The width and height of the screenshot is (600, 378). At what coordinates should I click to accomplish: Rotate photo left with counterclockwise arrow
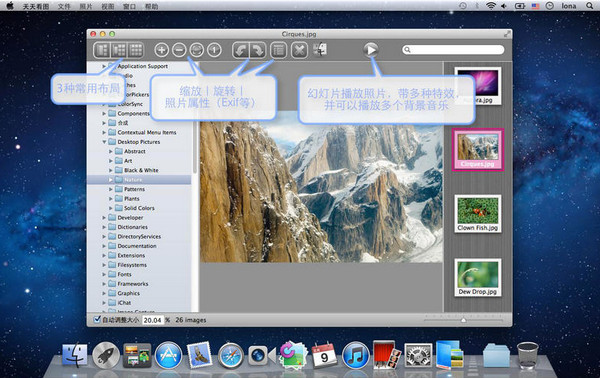click(x=241, y=50)
